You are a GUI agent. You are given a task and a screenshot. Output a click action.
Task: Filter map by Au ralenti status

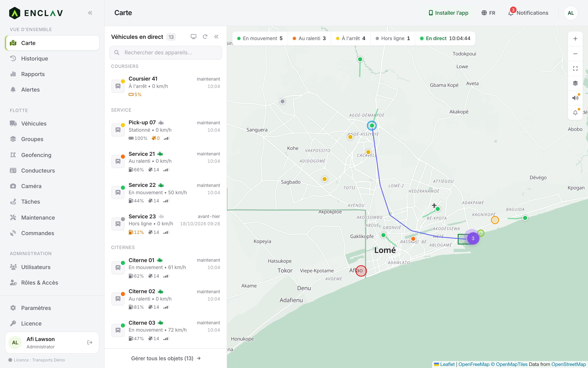click(309, 38)
